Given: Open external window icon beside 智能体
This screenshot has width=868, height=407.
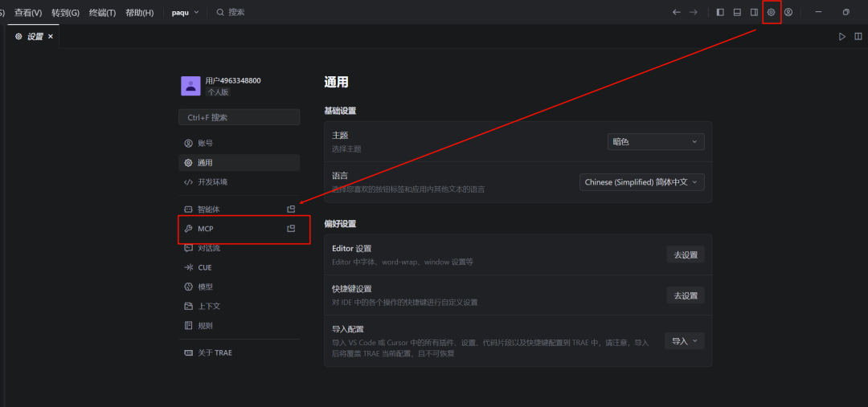Looking at the screenshot, I should point(291,209).
